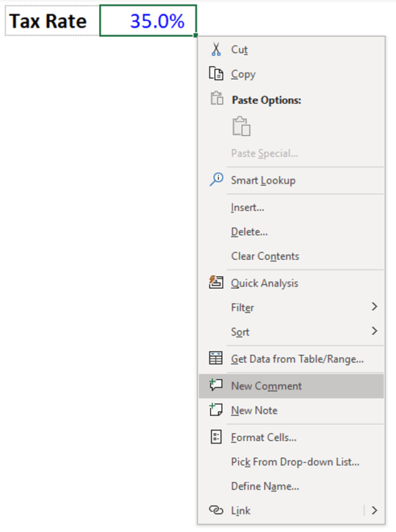Choose Clear Contents
This screenshot has height=532, width=396.
[x=265, y=256]
